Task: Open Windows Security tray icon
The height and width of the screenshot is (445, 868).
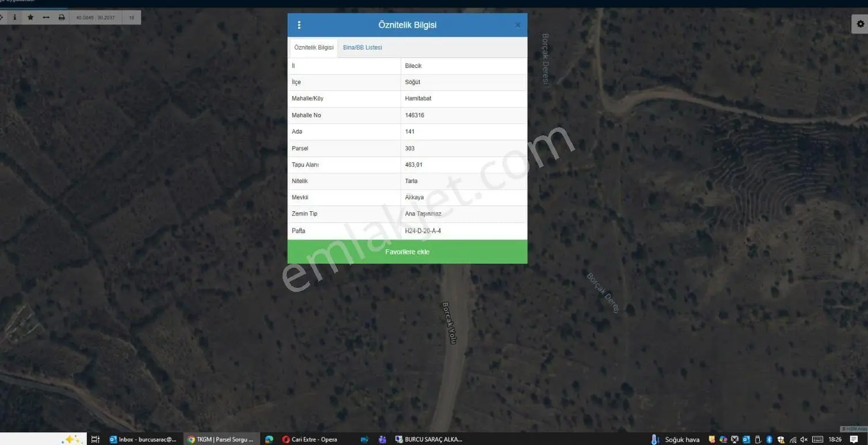Action: pyautogui.click(x=781, y=440)
